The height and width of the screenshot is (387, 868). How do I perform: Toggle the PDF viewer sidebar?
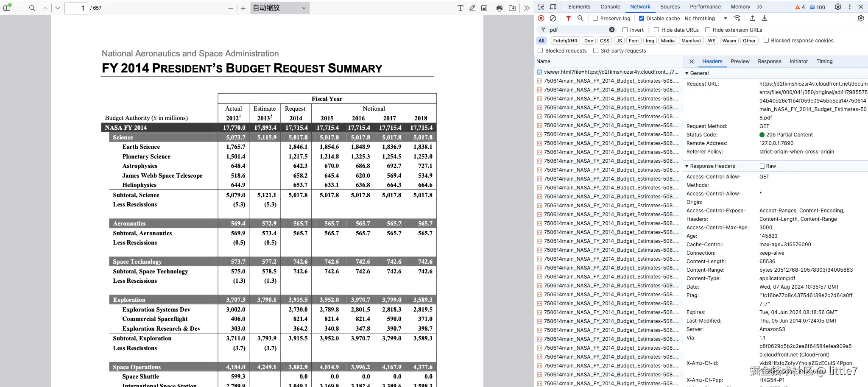click(x=7, y=8)
